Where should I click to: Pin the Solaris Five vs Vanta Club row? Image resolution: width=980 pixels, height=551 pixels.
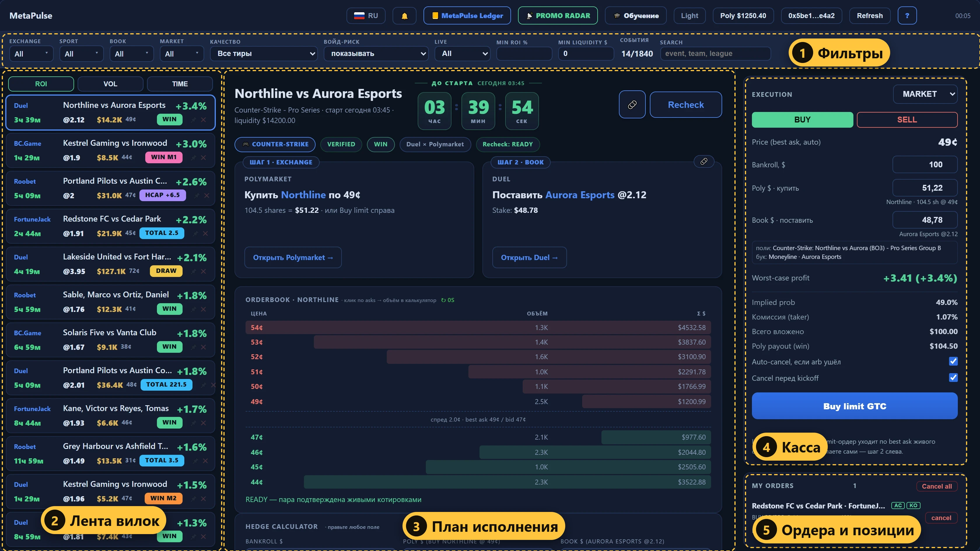pyautogui.click(x=194, y=347)
